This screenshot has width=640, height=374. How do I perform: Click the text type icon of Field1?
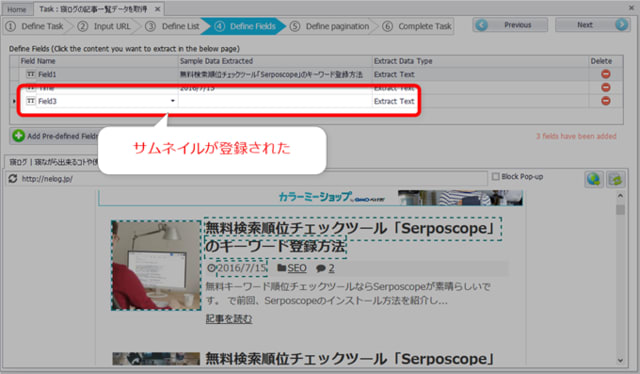pyautogui.click(x=31, y=74)
